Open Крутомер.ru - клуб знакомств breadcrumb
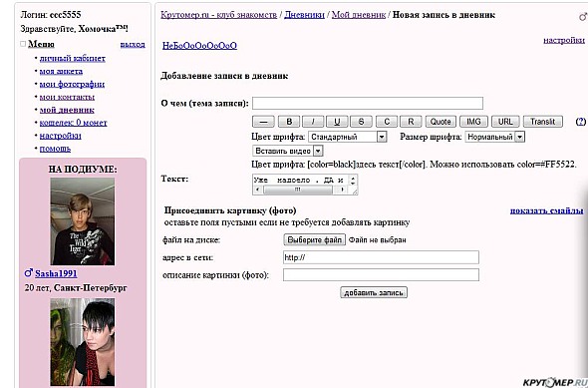 218,15
